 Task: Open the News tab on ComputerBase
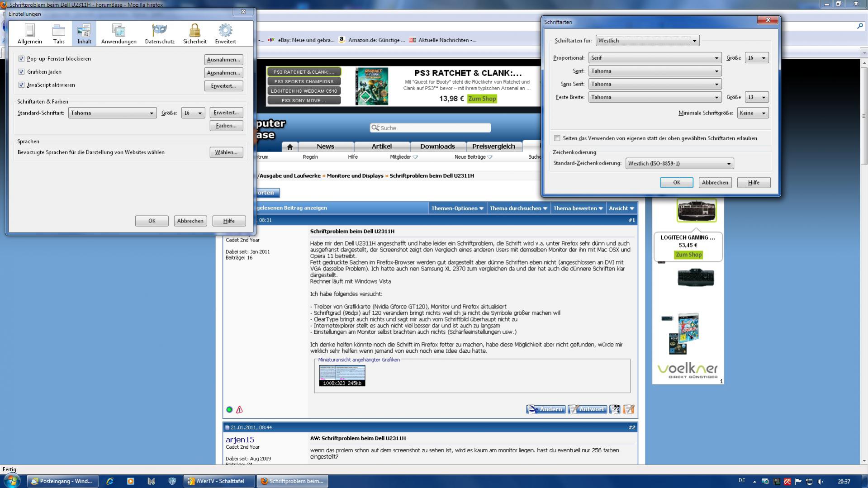pyautogui.click(x=326, y=147)
